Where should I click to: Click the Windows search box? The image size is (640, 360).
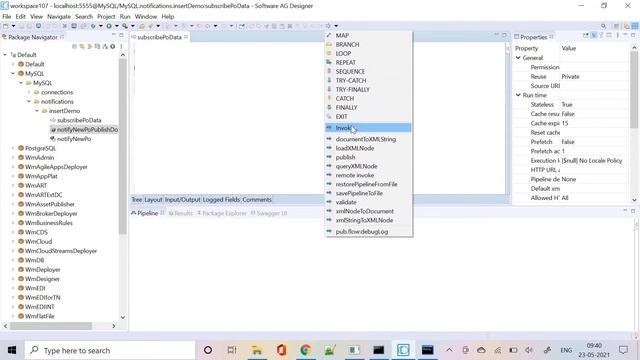110,350
